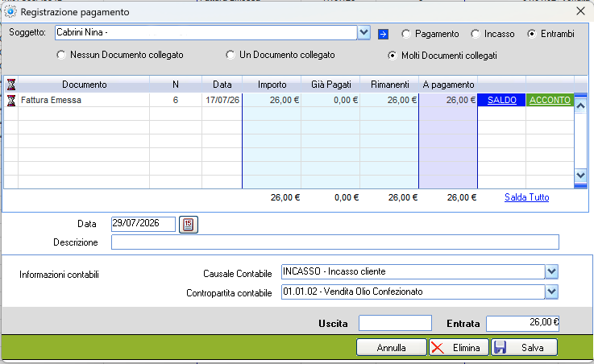The height and width of the screenshot is (364, 594).
Task: Click the Annulla button
Action: (392, 347)
